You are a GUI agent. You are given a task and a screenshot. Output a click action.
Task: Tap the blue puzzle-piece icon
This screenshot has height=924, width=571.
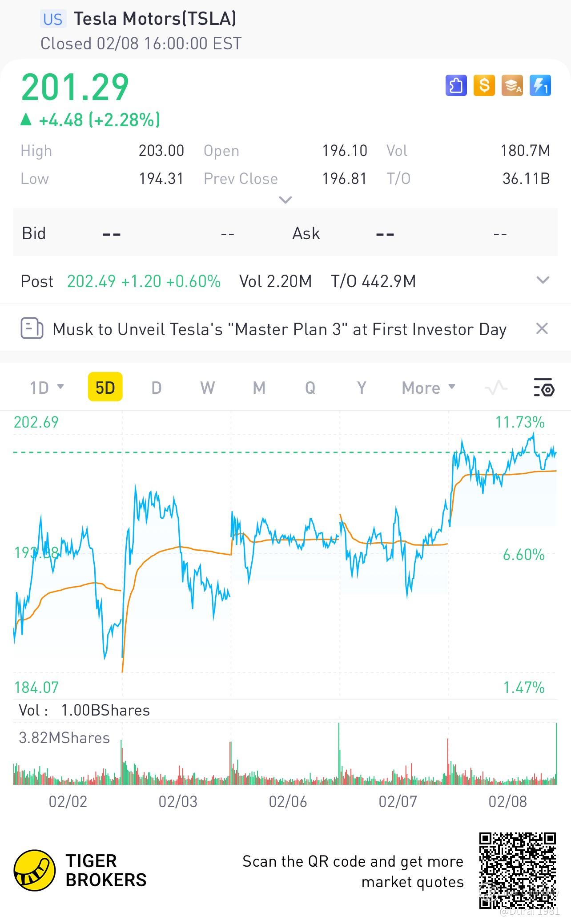pos(456,85)
